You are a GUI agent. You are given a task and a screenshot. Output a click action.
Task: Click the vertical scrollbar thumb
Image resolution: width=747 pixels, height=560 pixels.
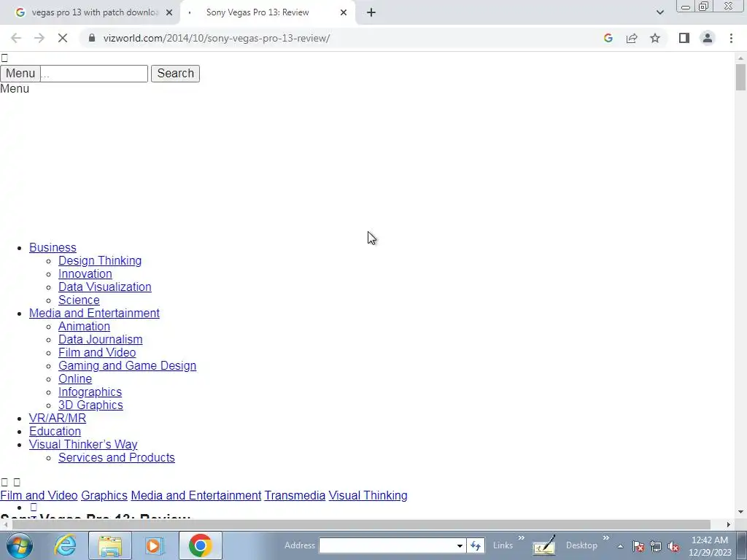point(740,77)
